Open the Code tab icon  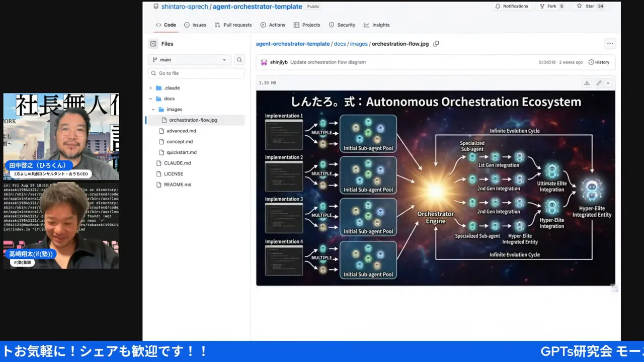coord(158,25)
